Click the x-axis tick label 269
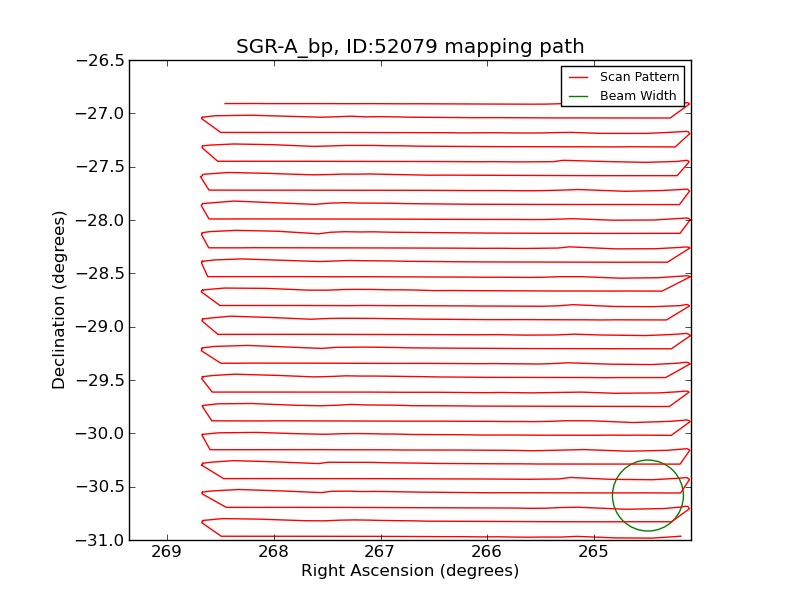Screen dimensions: 800x600 click(x=166, y=553)
